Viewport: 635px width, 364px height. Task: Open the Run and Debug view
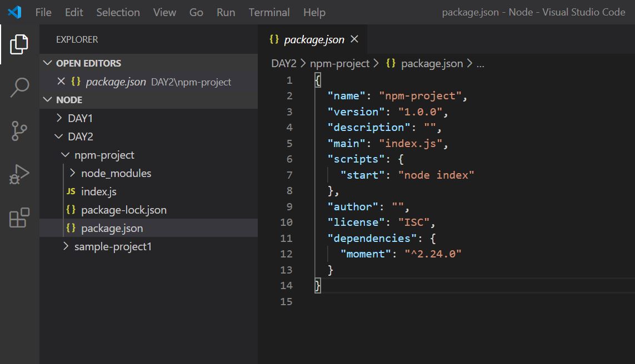[x=19, y=174]
